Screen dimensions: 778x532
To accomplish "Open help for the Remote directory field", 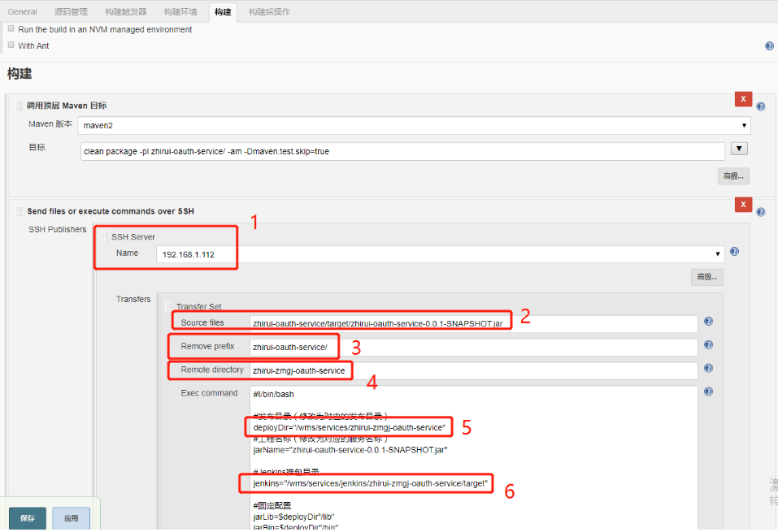I will (707, 368).
